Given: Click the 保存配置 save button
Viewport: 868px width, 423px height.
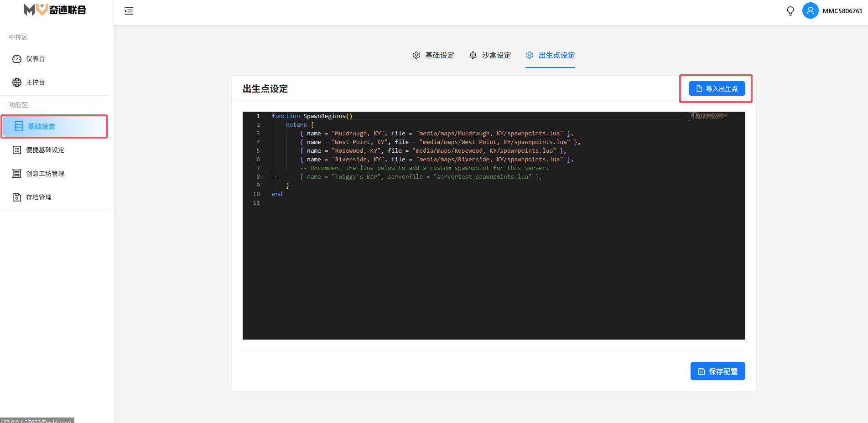Looking at the screenshot, I should tap(717, 371).
